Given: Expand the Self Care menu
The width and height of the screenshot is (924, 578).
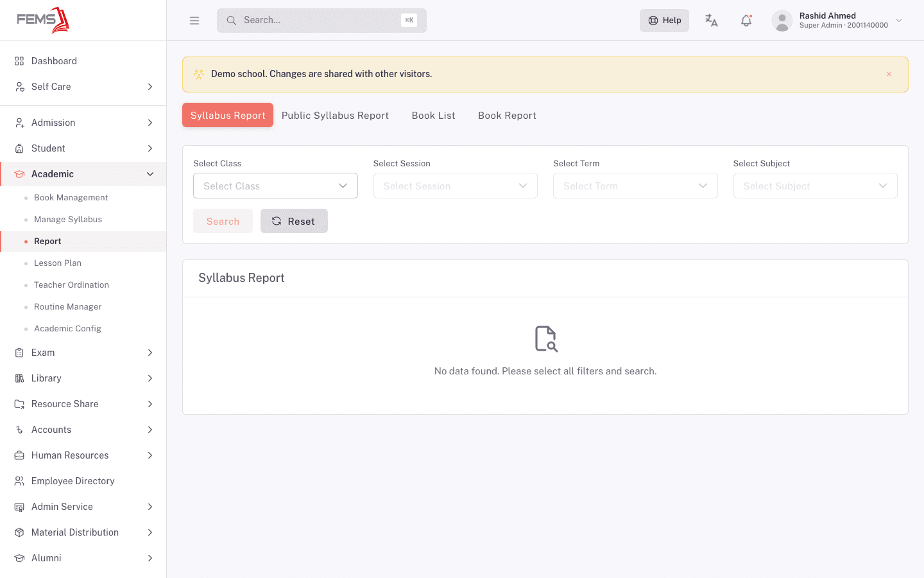Looking at the screenshot, I should click(x=150, y=87).
